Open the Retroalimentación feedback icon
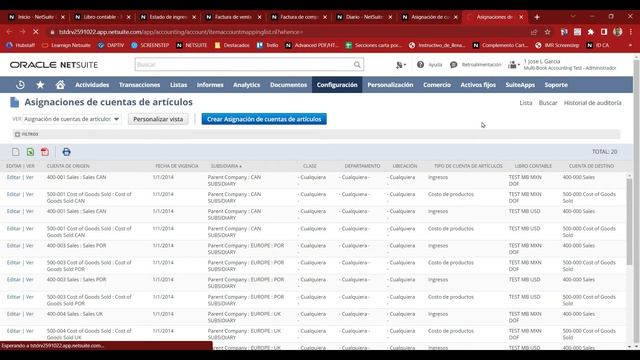This screenshot has height=360, width=640. [x=453, y=64]
